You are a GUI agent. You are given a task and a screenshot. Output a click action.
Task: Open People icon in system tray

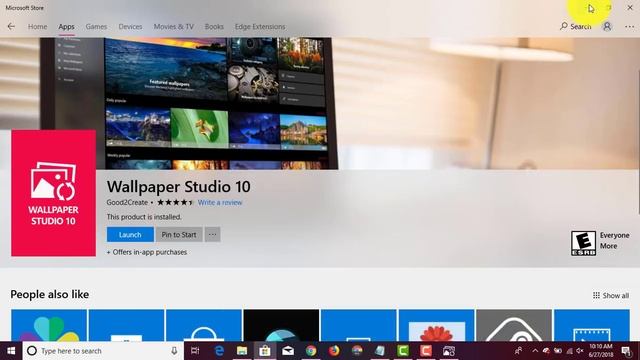(x=518, y=351)
